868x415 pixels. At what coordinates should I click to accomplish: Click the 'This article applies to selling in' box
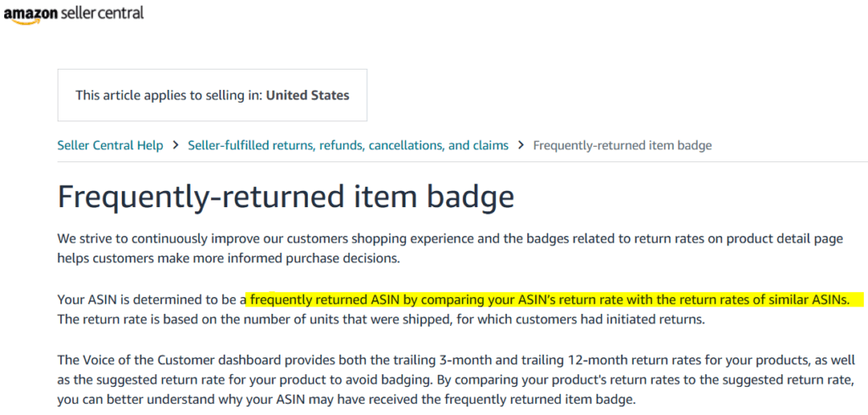tap(212, 95)
